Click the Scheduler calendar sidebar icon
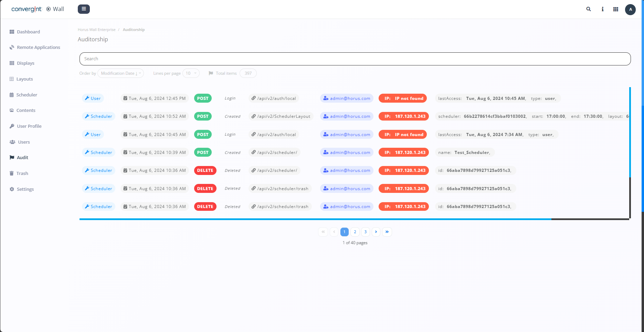 tap(12, 95)
